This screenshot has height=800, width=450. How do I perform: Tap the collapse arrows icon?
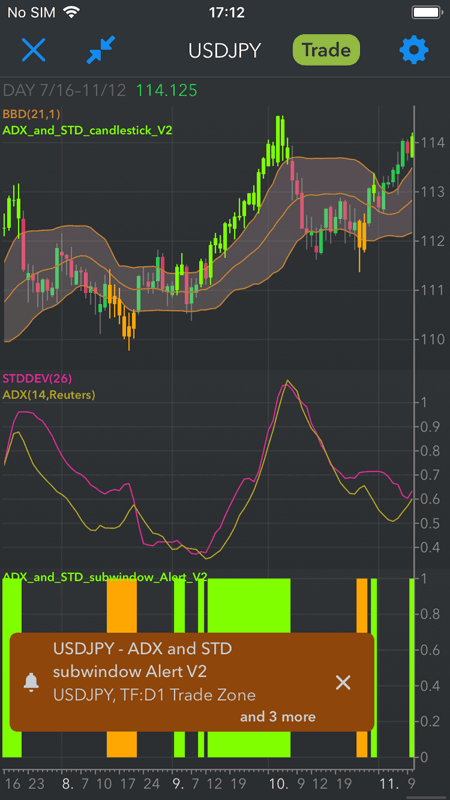click(101, 50)
